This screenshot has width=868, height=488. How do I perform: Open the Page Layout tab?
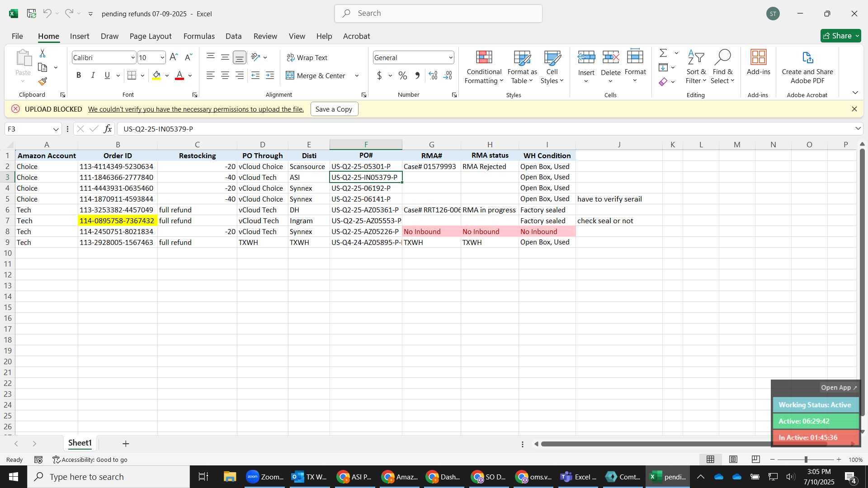(x=151, y=36)
